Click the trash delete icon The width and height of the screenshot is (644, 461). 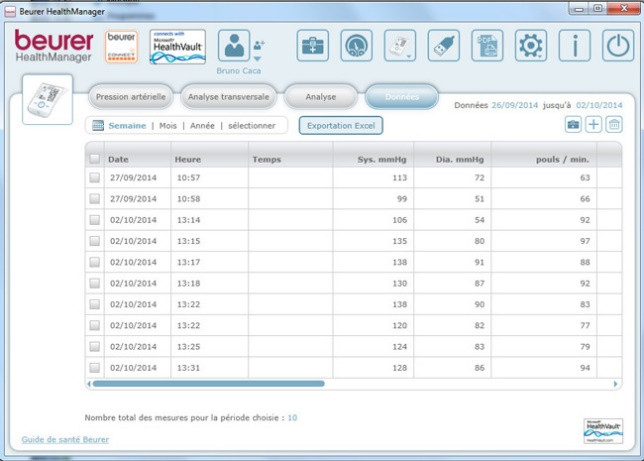pos(614,125)
